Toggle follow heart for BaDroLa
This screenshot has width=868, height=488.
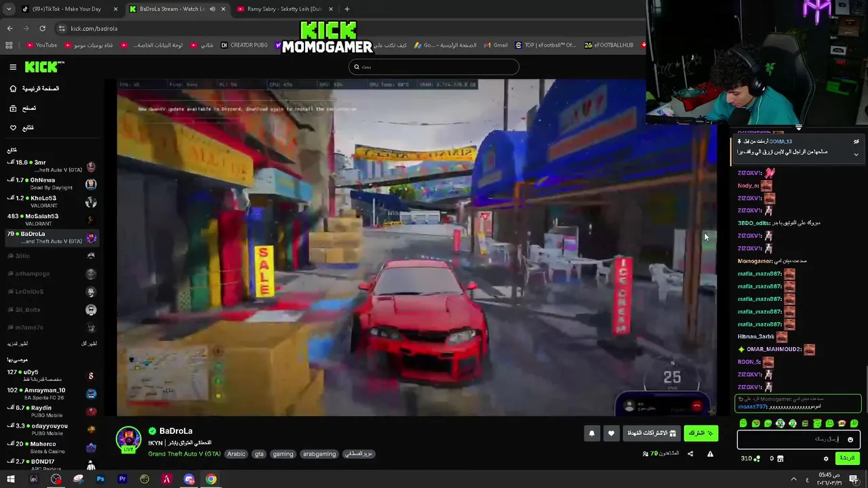click(611, 434)
